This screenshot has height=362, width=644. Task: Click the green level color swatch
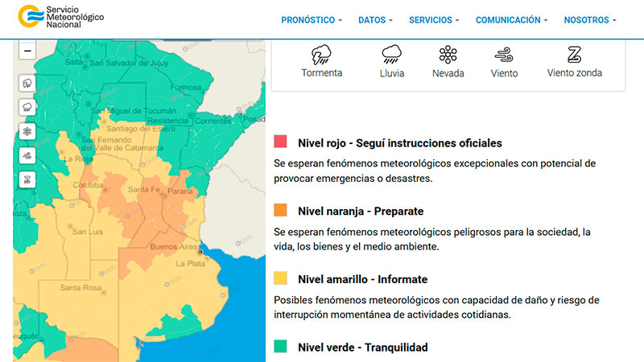280,346
